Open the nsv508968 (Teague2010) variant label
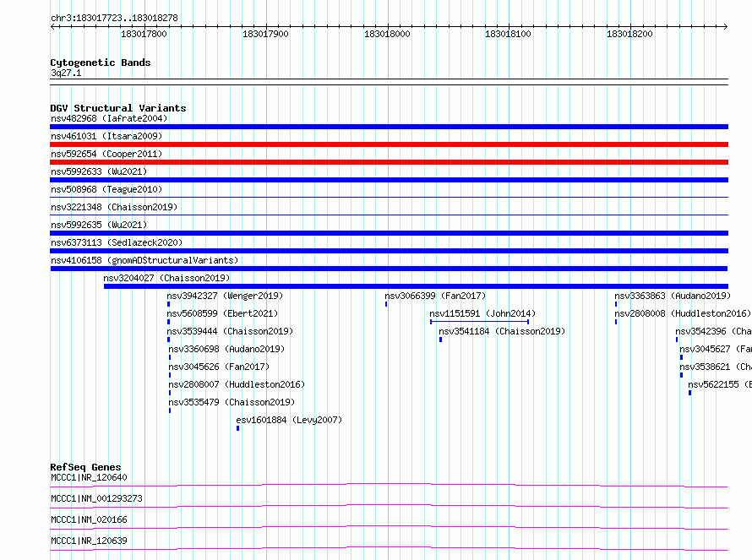 point(106,189)
